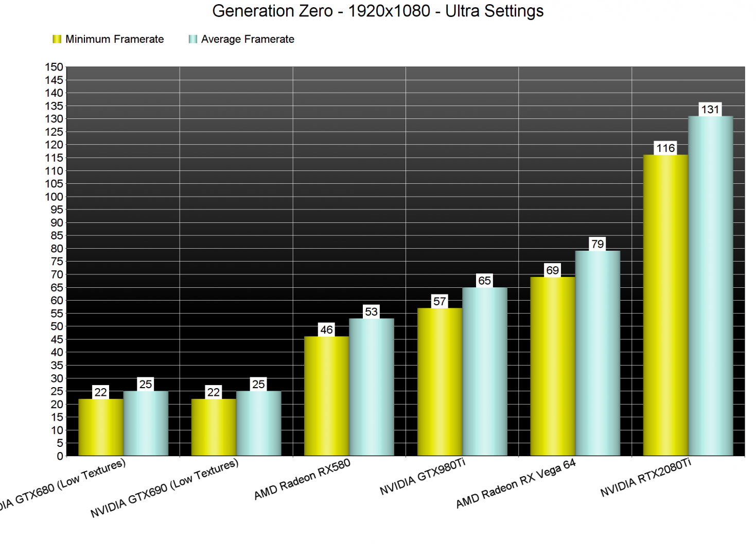Select the GTX980Ti minimum framerate bar
756x556 pixels.
[439, 381]
